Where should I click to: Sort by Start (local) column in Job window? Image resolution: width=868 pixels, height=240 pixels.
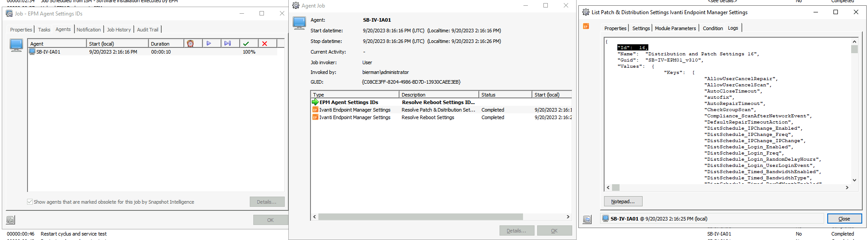click(x=117, y=43)
